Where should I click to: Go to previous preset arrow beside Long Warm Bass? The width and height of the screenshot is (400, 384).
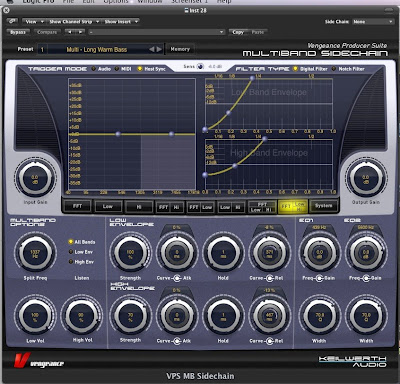tap(152, 49)
